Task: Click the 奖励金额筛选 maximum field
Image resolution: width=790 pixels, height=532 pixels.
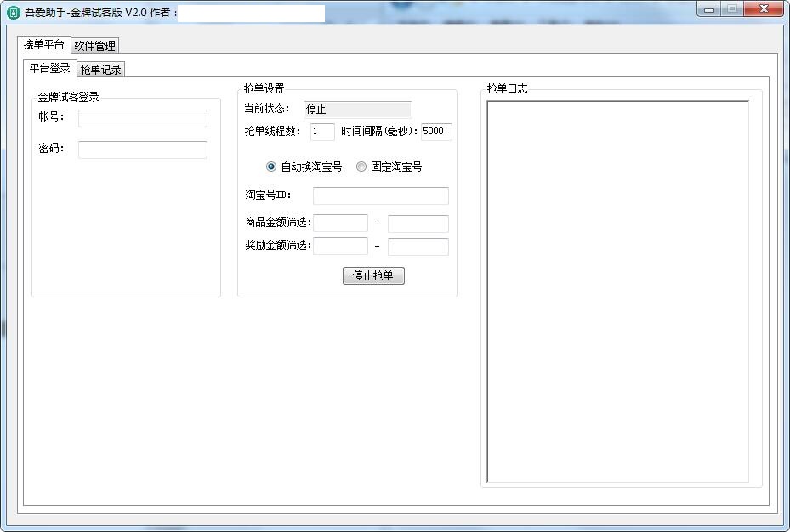Action: 418,246
